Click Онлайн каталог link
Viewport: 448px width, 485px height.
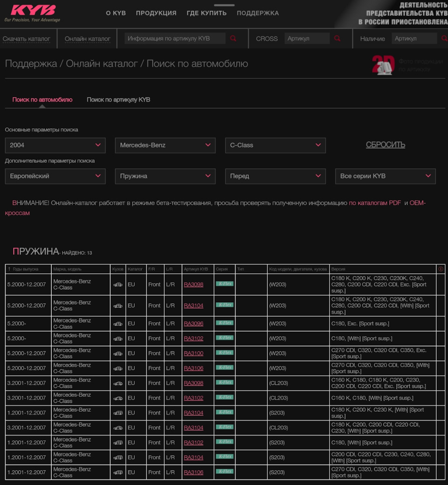tap(87, 39)
